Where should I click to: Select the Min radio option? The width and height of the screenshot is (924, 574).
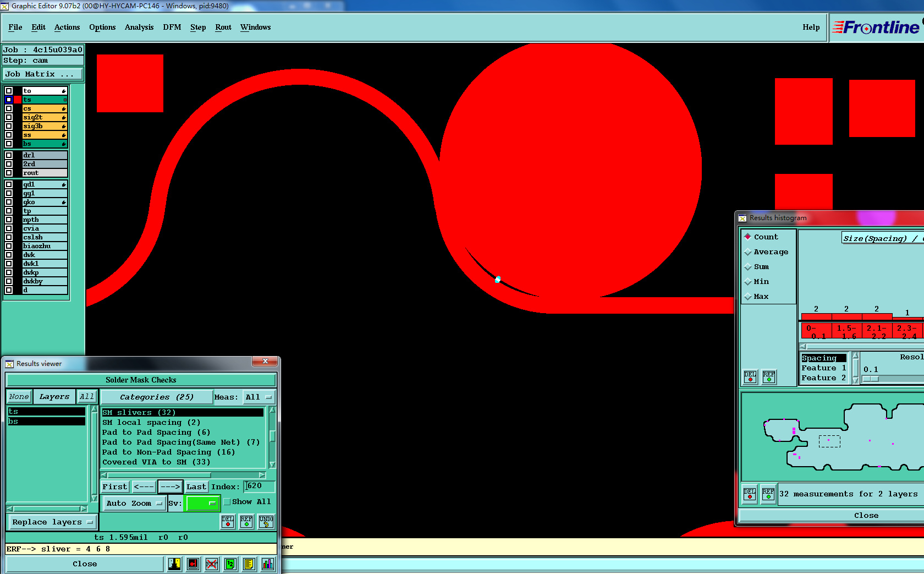[x=748, y=282]
